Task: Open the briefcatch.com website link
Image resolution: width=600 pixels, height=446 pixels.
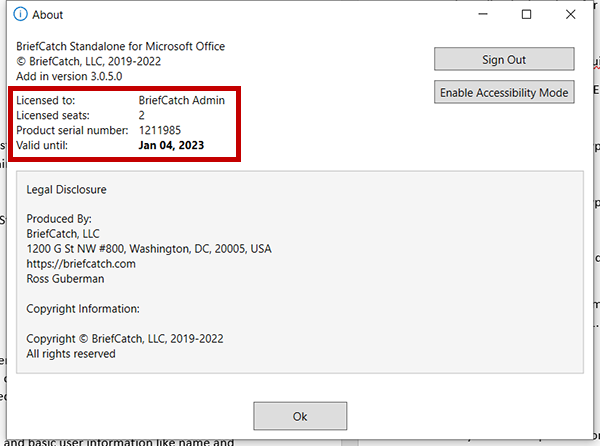Action: [81, 264]
